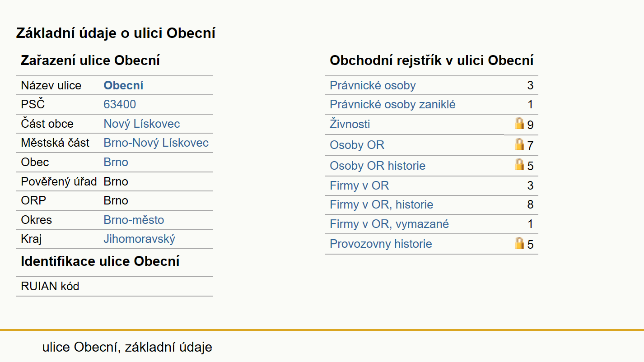The image size is (644, 362).
Task: Click the lock icon beside Osoby OR historie
Action: [519, 165]
